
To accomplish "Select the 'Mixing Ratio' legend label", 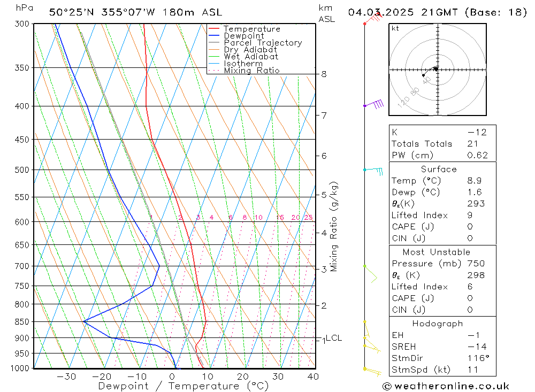I will point(251,71).
